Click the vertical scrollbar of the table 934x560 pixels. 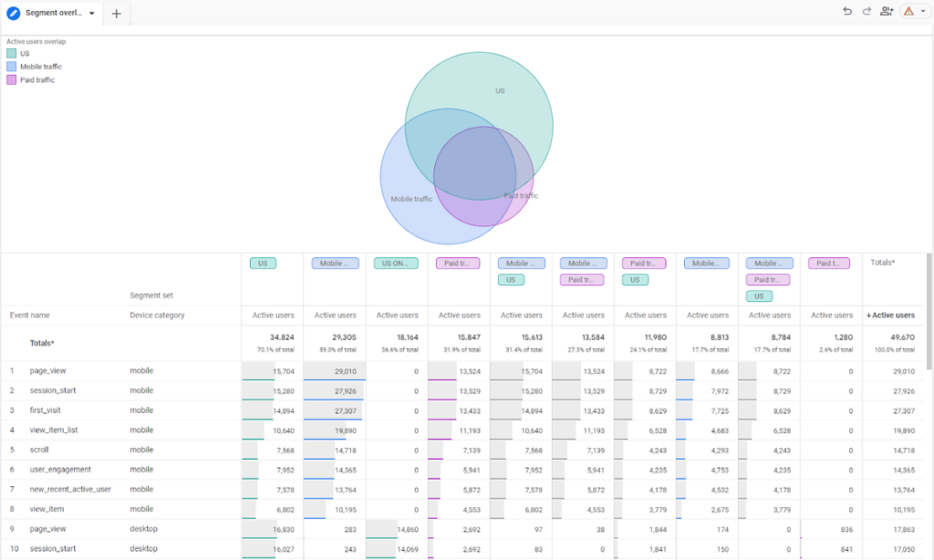(929, 310)
